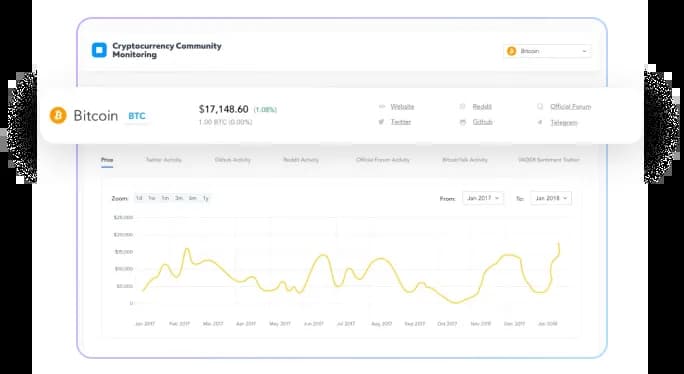Switch to the Twitter Activity tab
Image resolution: width=684 pixels, height=374 pixels.
pos(164,160)
